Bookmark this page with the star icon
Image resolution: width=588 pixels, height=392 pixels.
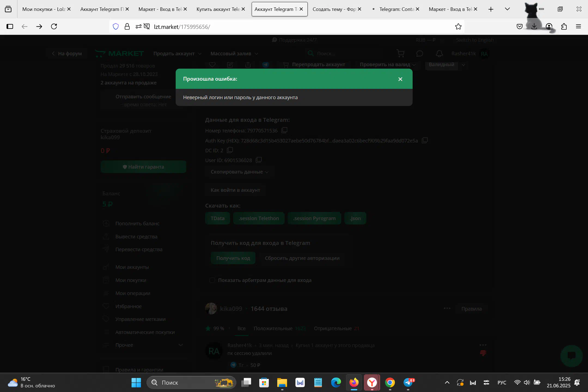click(458, 26)
